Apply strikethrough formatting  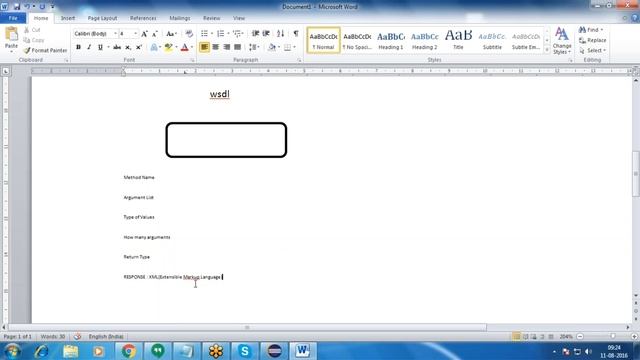tap(117, 47)
